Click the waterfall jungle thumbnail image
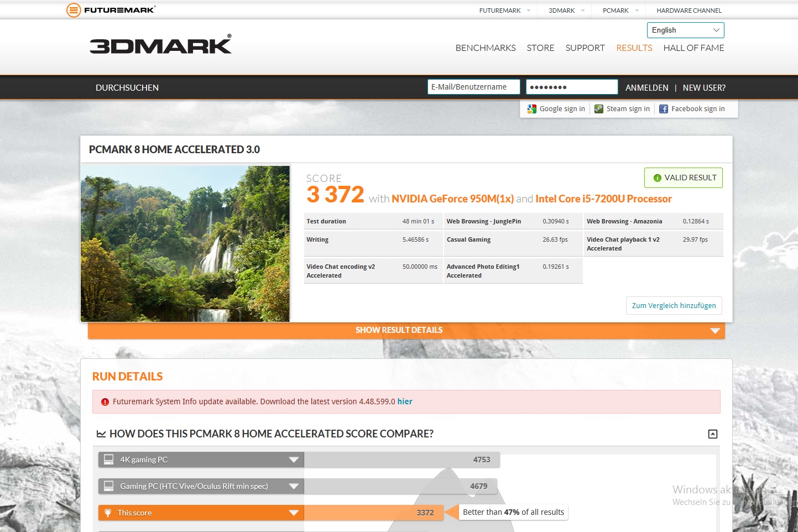 pos(185,244)
